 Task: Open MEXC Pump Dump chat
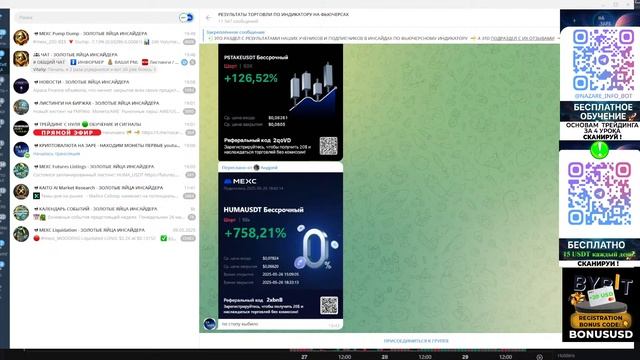tap(104, 38)
